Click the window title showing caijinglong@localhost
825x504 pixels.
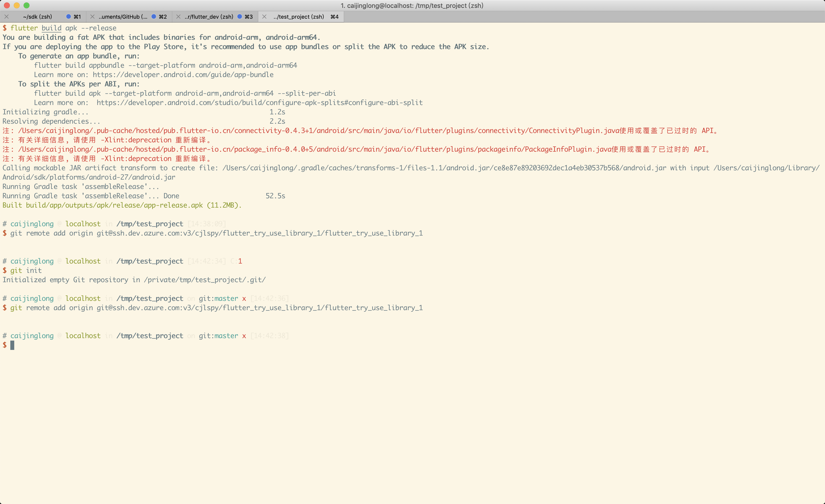click(x=412, y=5)
